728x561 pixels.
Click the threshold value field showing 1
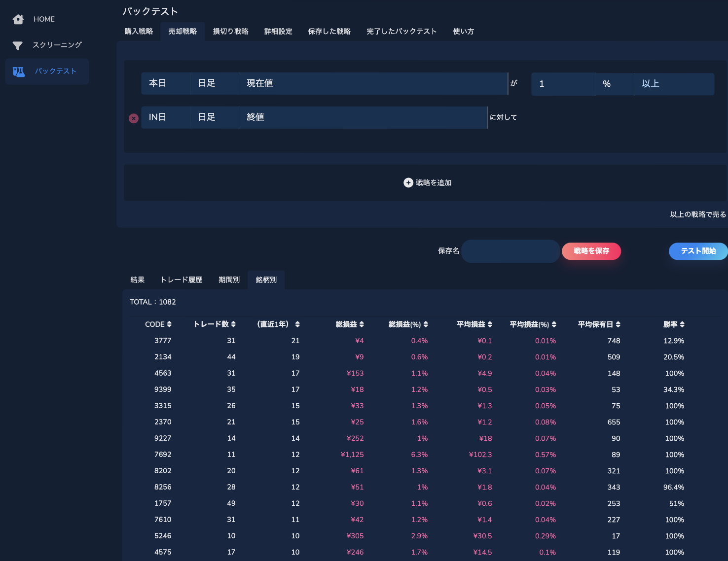[563, 84]
